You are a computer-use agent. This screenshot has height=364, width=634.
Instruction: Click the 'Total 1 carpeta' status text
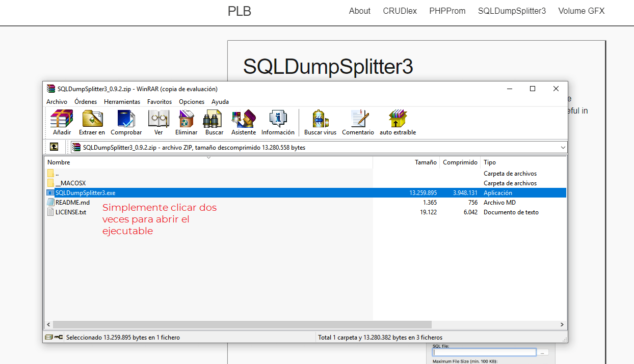tap(380, 338)
